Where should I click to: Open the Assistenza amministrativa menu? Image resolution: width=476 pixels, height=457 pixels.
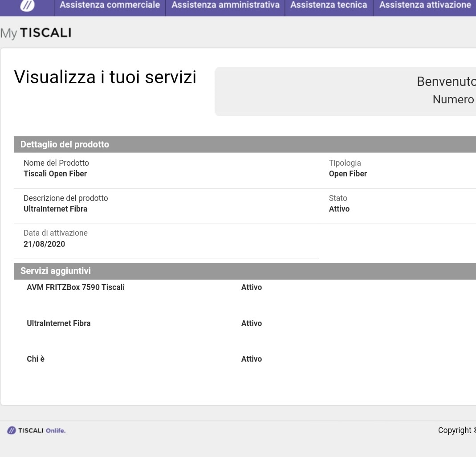225,5
